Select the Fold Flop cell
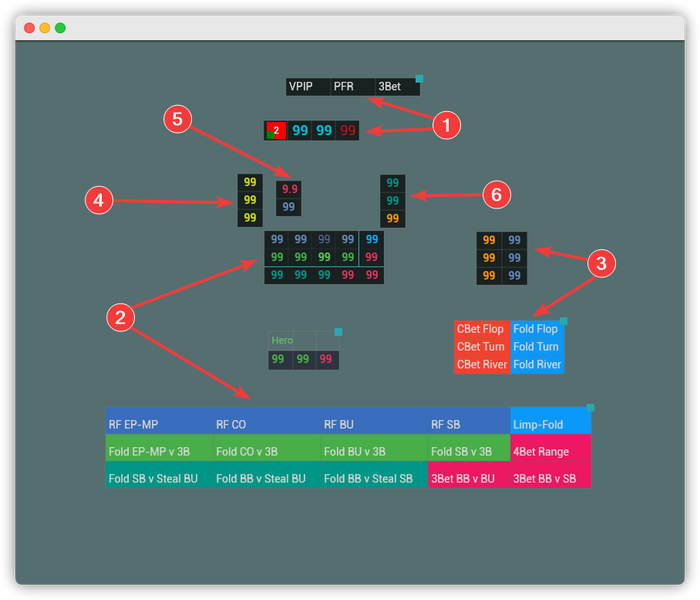The height and width of the screenshot is (600, 700). (537, 329)
